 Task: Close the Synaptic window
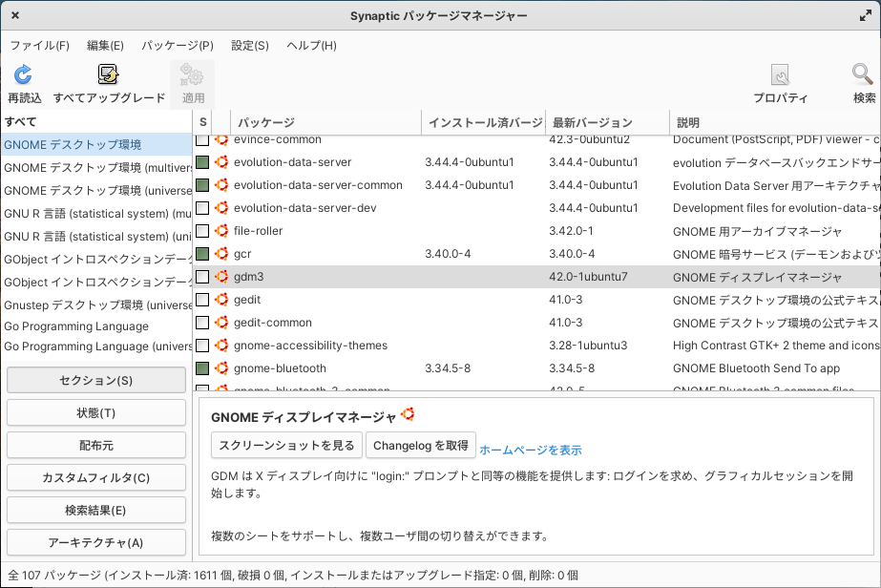point(15,15)
